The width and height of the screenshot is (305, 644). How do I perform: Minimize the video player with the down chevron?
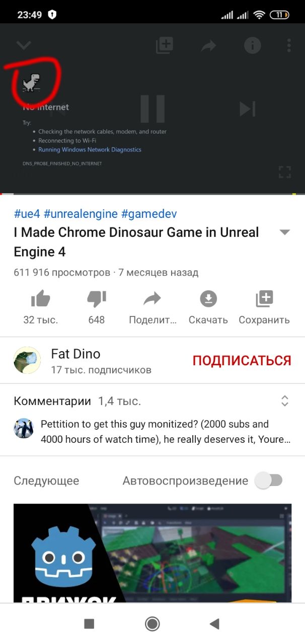tap(23, 46)
